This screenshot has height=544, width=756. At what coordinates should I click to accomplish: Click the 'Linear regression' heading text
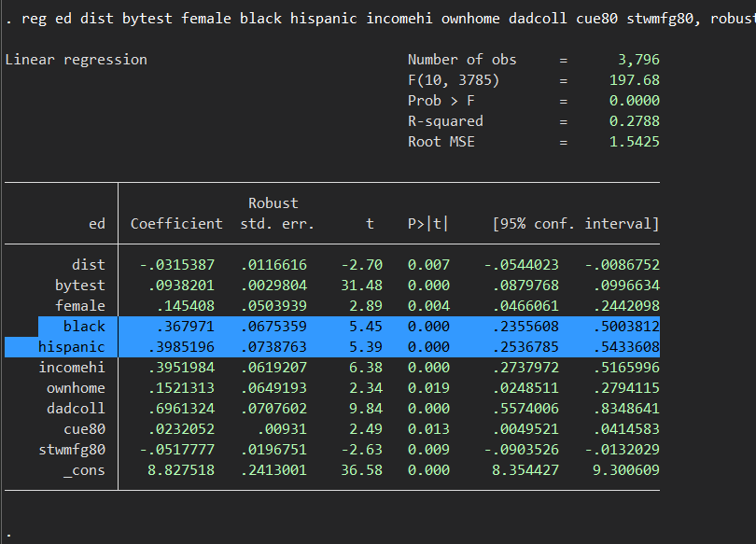[x=77, y=61]
